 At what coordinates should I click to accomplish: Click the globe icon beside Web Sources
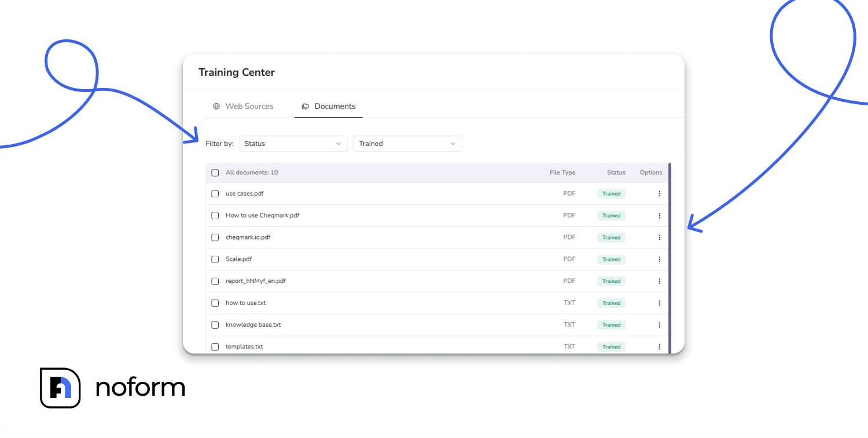pos(216,106)
